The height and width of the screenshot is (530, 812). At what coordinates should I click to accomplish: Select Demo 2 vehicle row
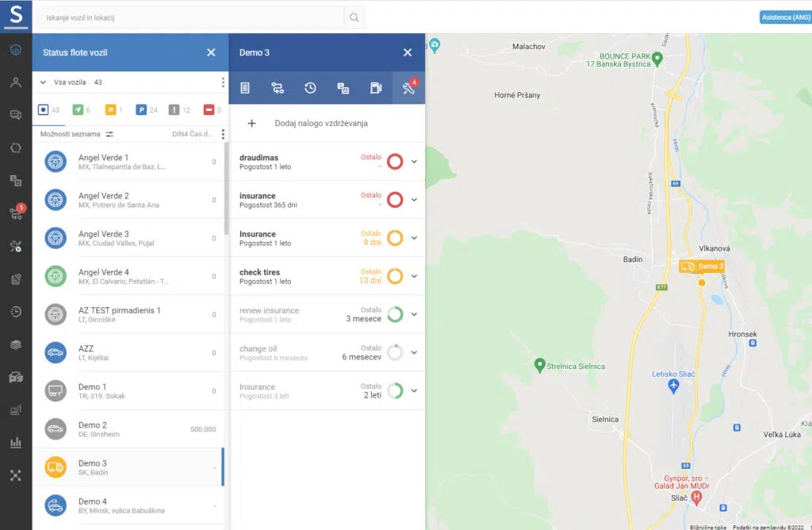[128, 429]
